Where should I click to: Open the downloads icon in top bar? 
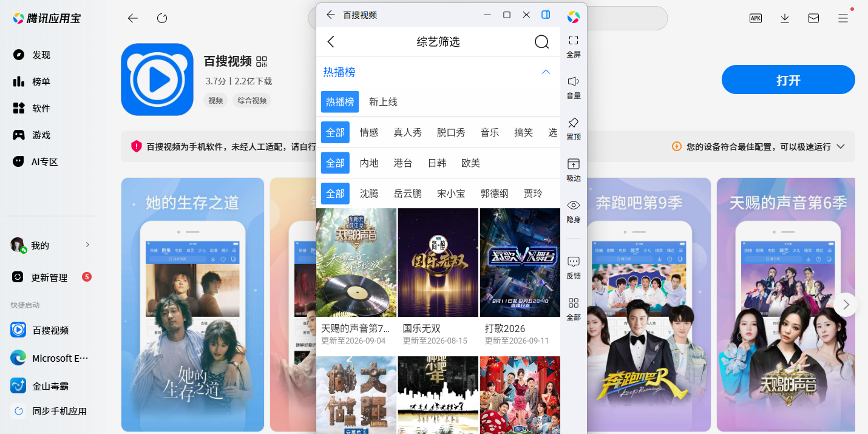coord(785,18)
